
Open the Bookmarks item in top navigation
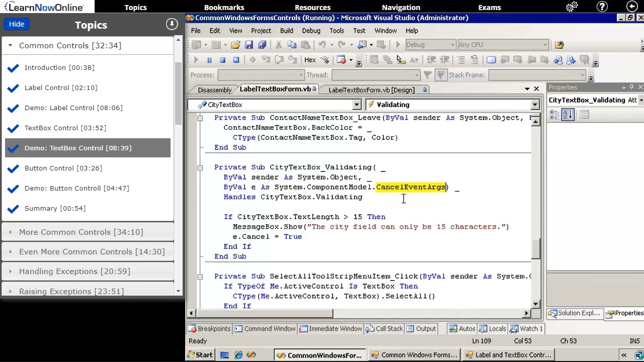224,7
